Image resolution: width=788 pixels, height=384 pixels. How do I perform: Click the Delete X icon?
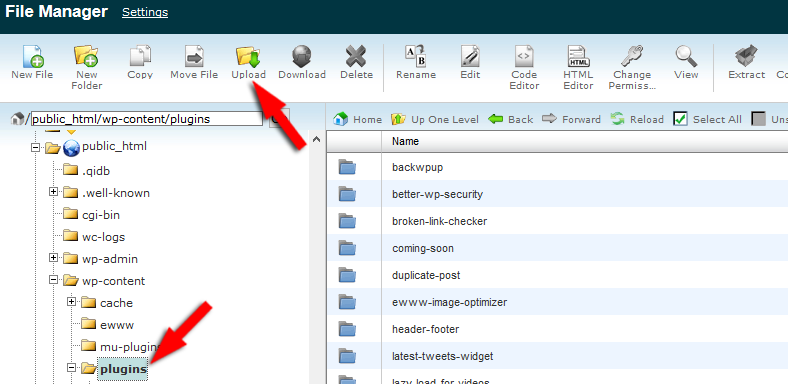pyautogui.click(x=356, y=56)
